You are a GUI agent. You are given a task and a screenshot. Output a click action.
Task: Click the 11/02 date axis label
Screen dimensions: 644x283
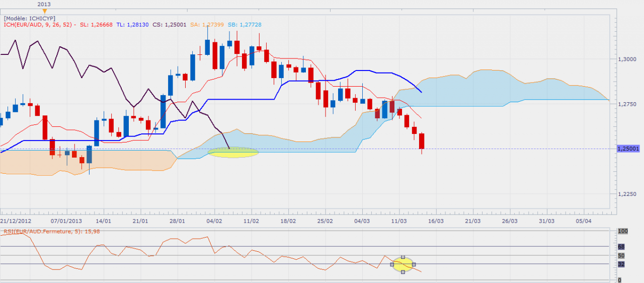pos(251,221)
